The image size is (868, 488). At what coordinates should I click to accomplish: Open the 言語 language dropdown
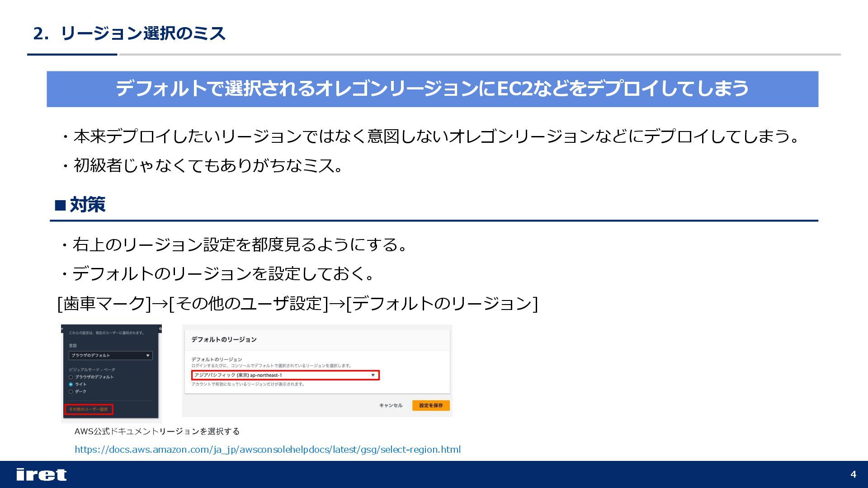[110, 356]
